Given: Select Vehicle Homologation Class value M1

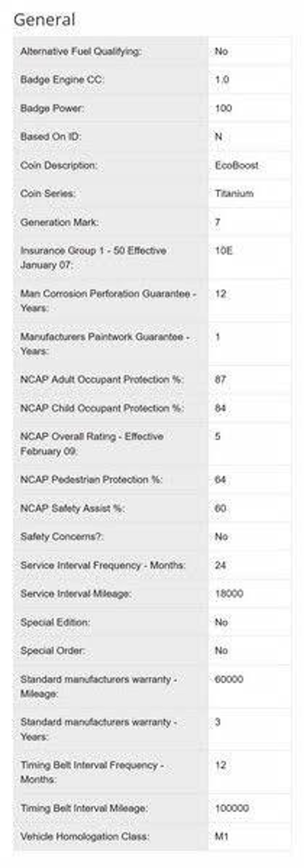Looking at the screenshot, I should pyautogui.click(x=221, y=836).
